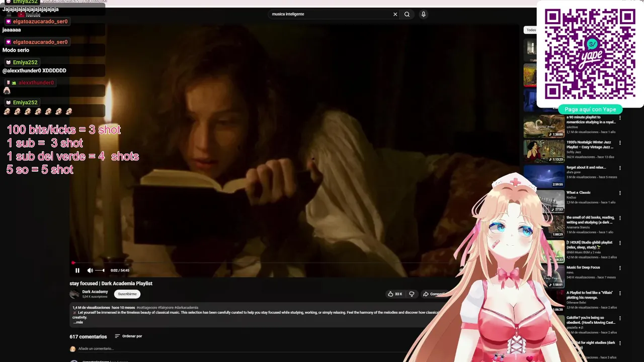Focus the 'musica inteligente' search field
Viewport: 644px width, 362px height.
coord(331,14)
